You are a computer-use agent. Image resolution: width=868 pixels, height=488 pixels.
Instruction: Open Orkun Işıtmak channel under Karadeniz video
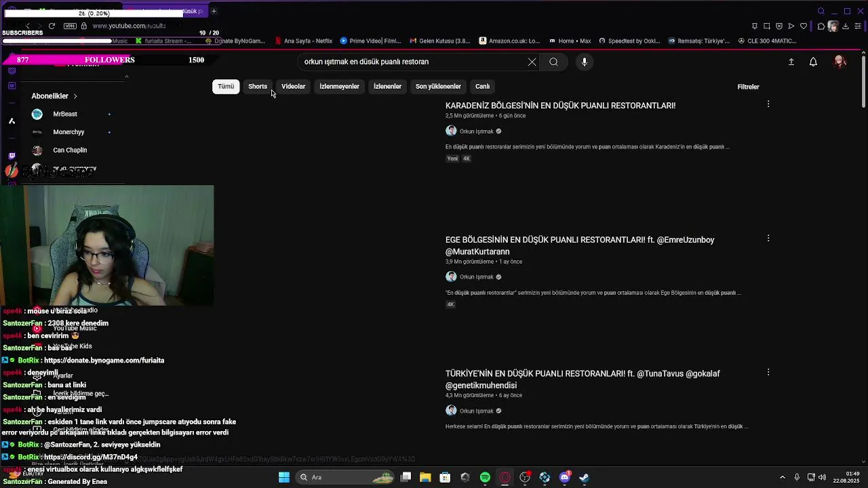tap(476, 131)
